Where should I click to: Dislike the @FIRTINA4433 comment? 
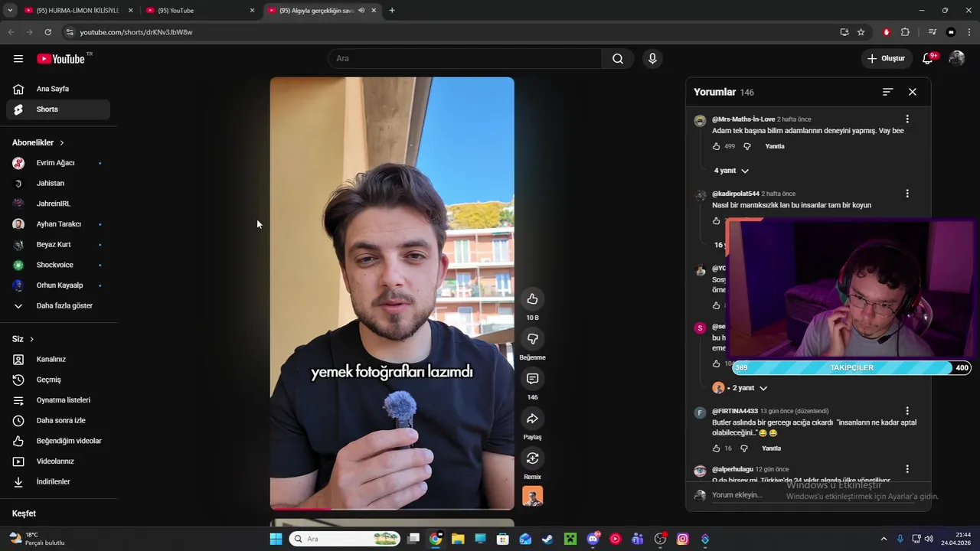pos(744,448)
